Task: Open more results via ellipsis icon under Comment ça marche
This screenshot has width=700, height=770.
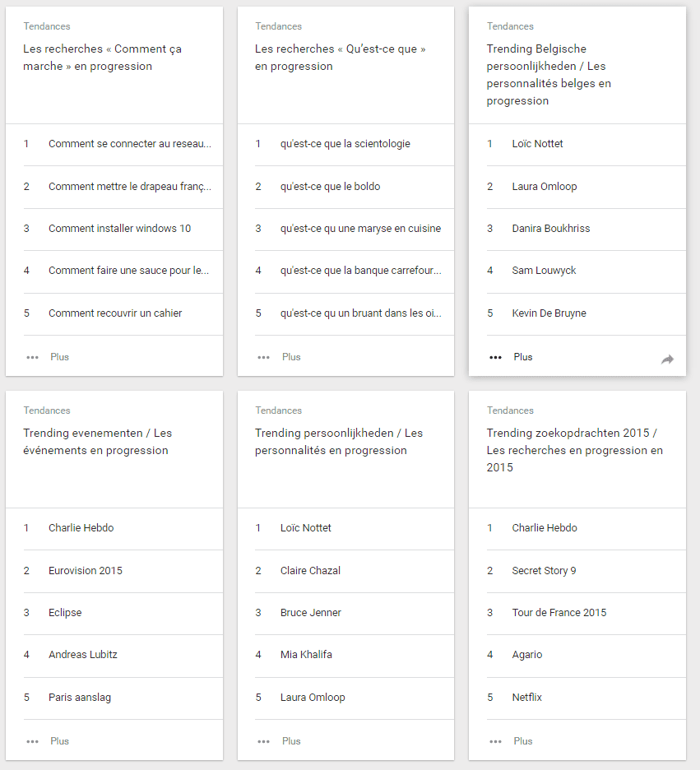Action: pos(32,356)
